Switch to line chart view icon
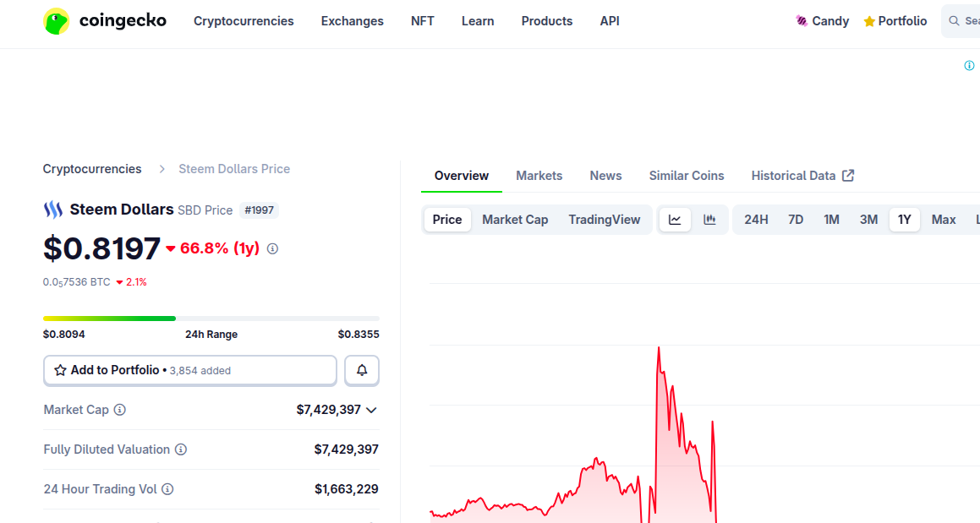The image size is (980, 523). pyautogui.click(x=675, y=220)
